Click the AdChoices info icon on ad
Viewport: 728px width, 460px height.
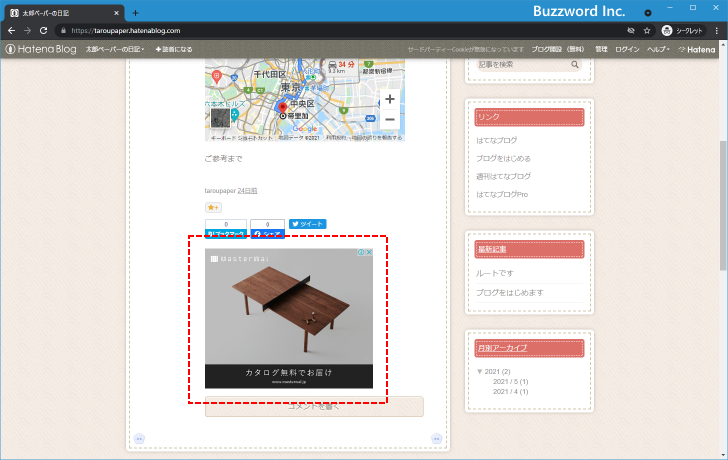click(x=361, y=253)
